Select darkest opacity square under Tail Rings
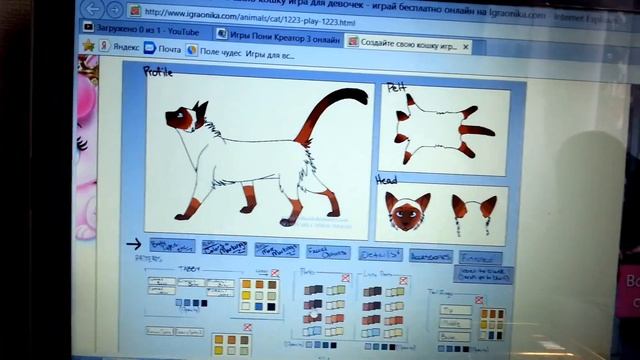The width and height of the screenshot is (640, 360). point(466,349)
